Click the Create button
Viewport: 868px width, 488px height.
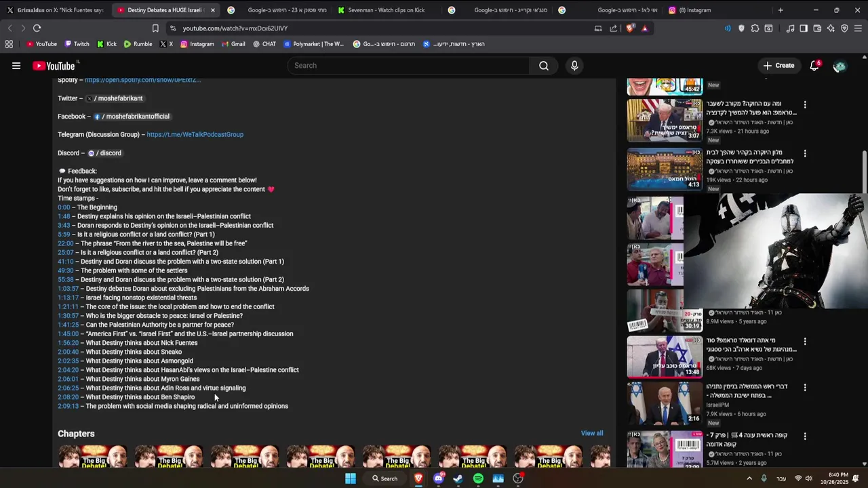tap(778, 66)
